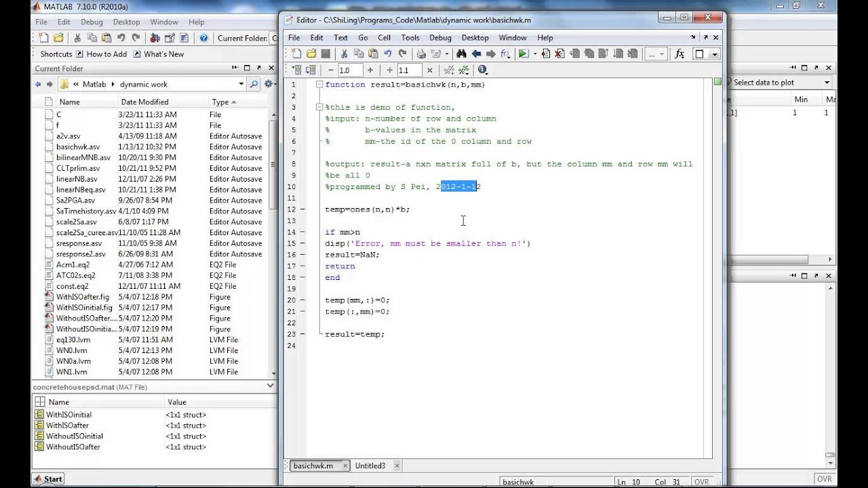Image resolution: width=868 pixels, height=488 pixels.
Task: Open the Editor's Tools menu
Action: pos(410,38)
